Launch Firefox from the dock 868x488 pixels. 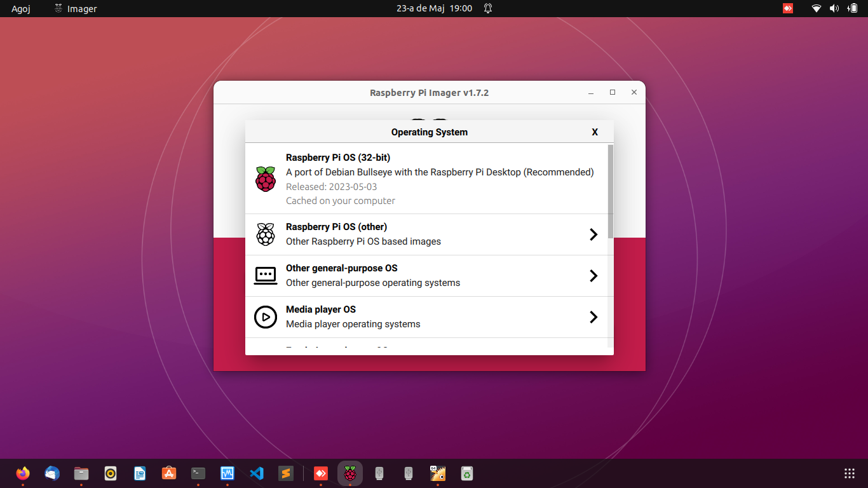coord(23,473)
